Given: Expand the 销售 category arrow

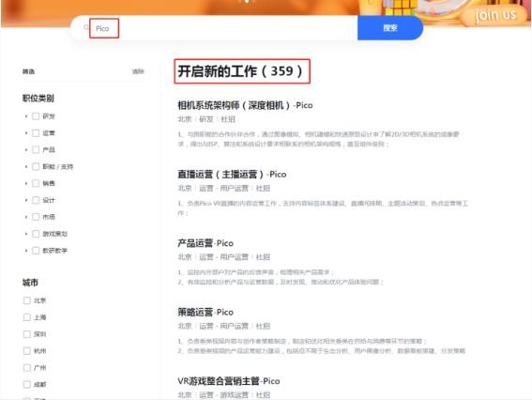Looking at the screenshot, I should 26,183.
